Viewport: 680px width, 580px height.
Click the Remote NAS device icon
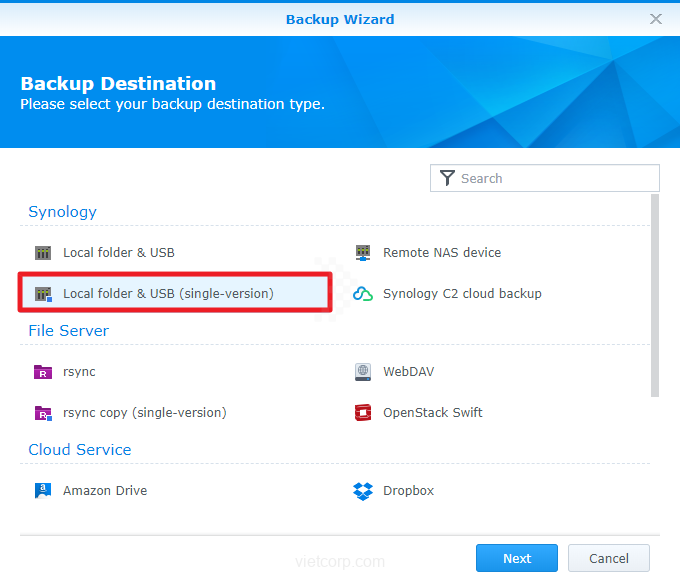coord(363,253)
